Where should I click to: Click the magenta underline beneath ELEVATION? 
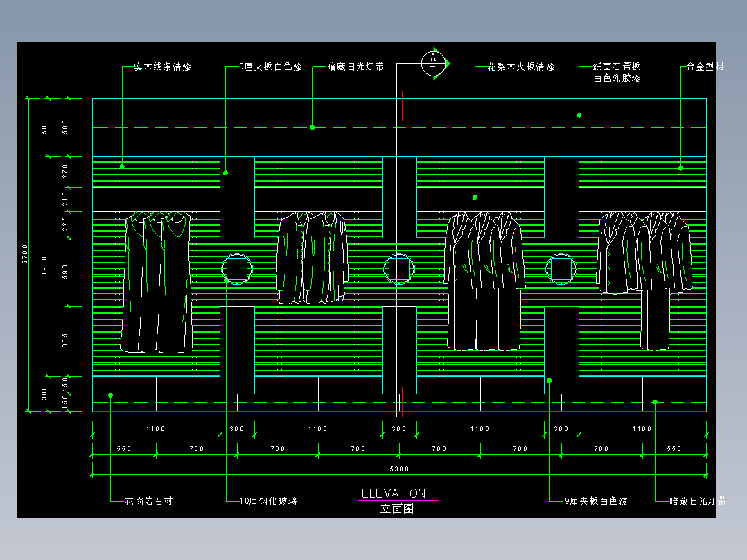[398, 501]
